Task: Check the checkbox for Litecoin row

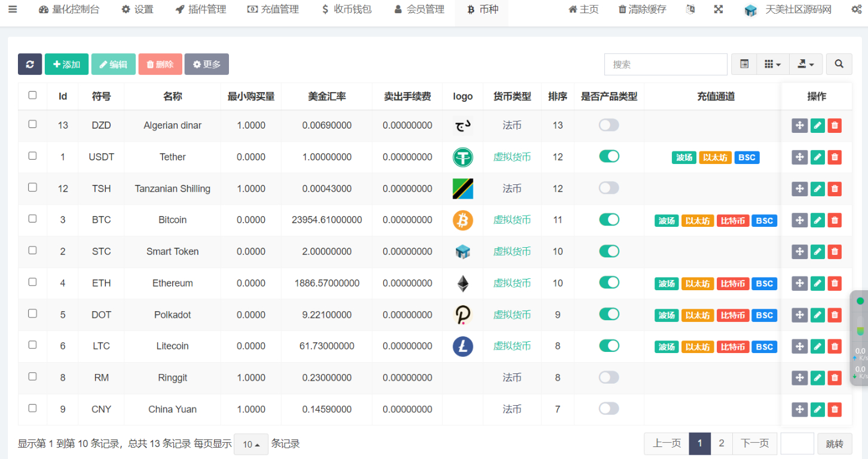Action: 33,345
